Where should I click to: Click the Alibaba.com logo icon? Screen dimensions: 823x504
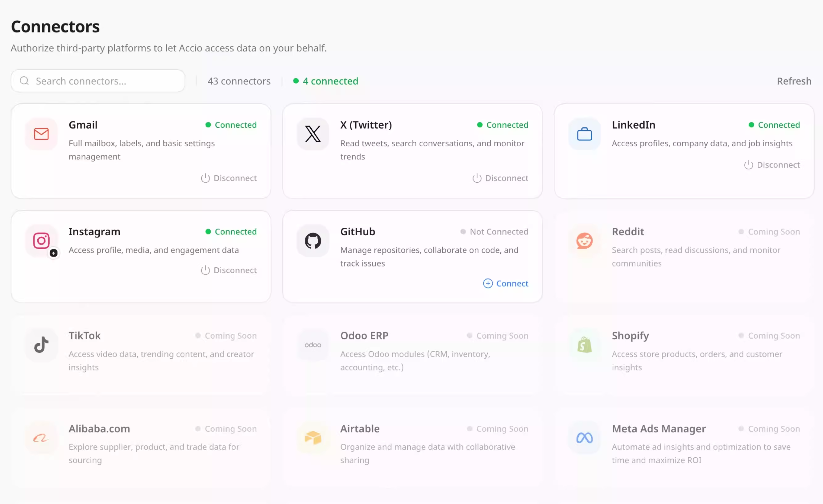pos(41,438)
